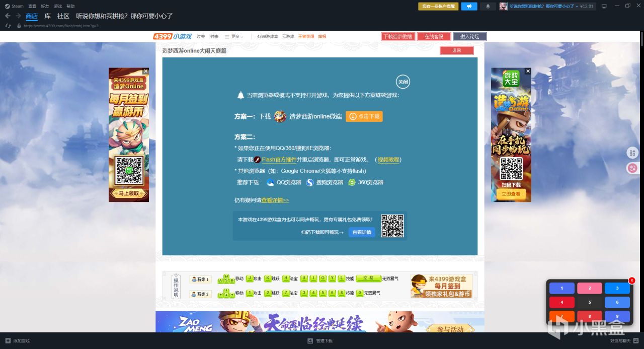Click the bright blue keypad button 3
644x349 pixels.
coord(617,289)
